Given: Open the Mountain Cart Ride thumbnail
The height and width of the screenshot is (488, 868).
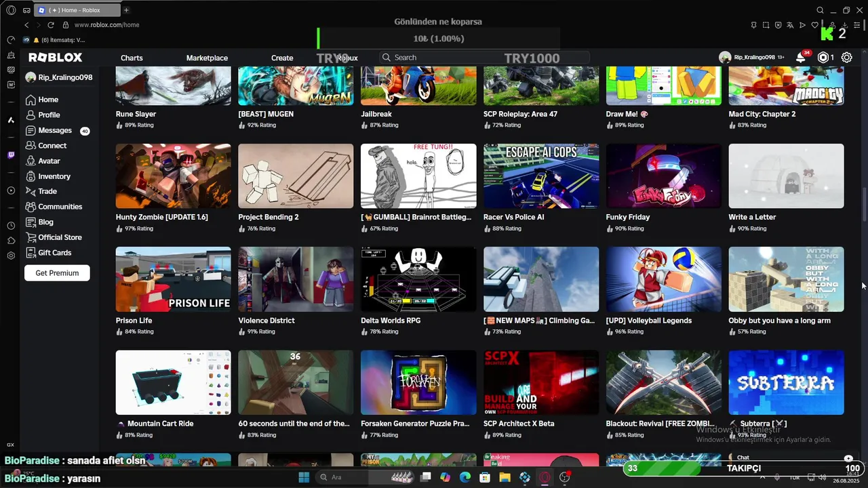Looking at the screenshot, I should [x=173, y=382].
